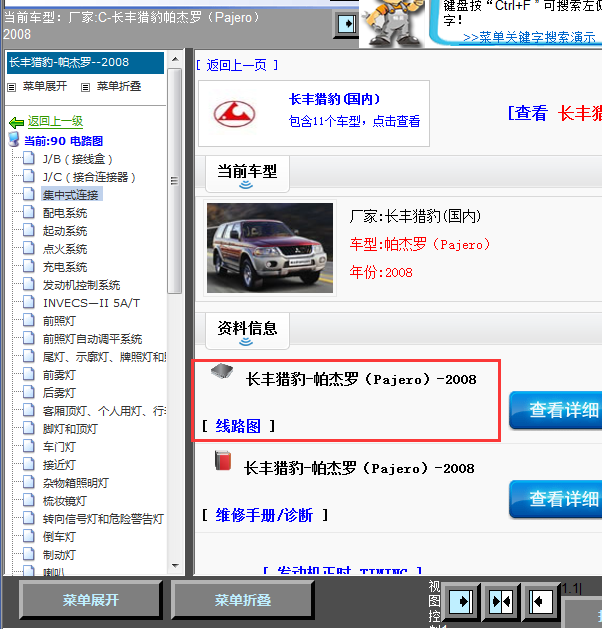Image resolution: width=602 pixels, height=629 pixels.
Task: Click the red book icon for 维修手册
Action: 223,461
